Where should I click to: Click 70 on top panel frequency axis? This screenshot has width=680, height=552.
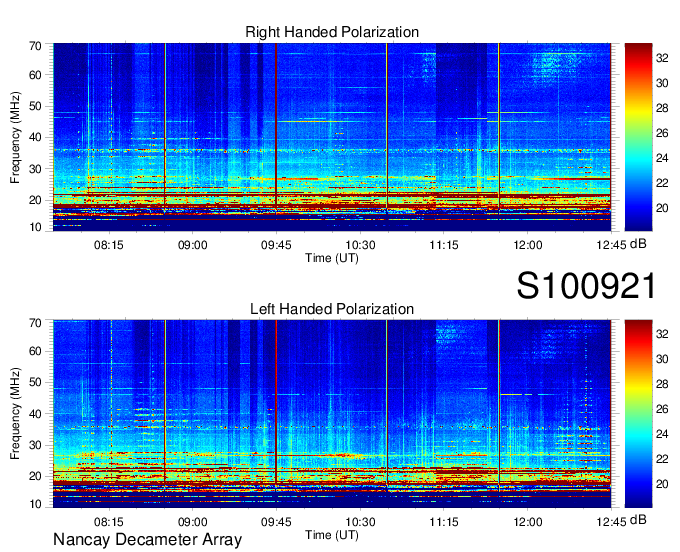(x=35, y=46)
